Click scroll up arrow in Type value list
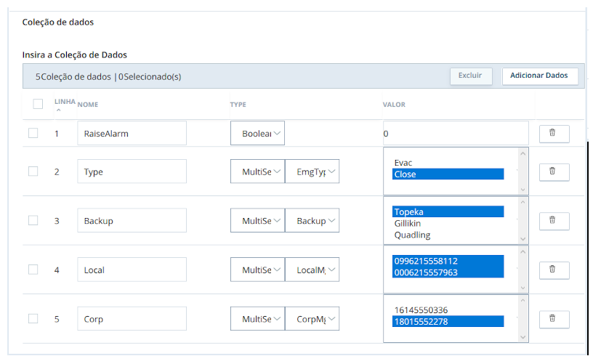Image resolution: width=593 pixels, height=364 pixels. point(523,153)
